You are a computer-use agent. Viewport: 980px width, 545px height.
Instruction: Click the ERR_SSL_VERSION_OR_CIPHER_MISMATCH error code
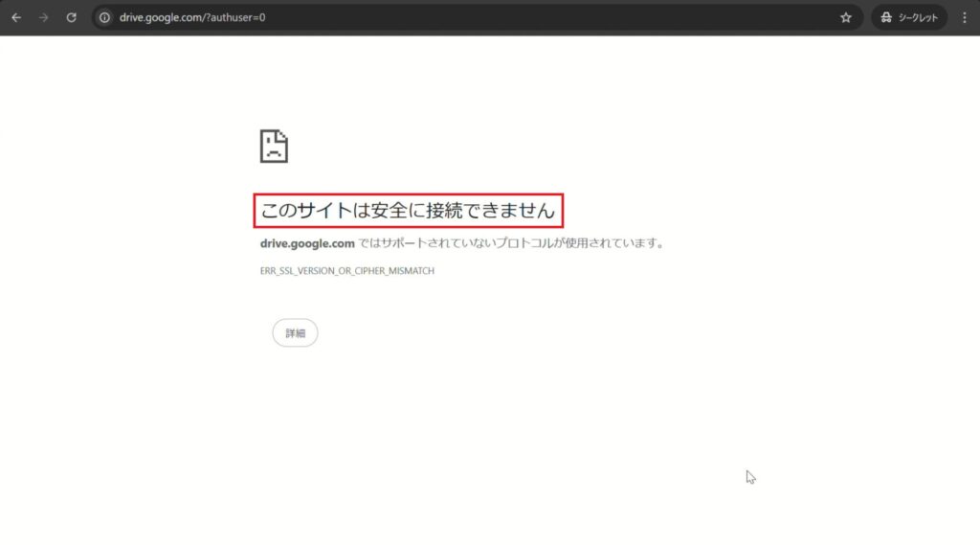(x=346, y=271)
